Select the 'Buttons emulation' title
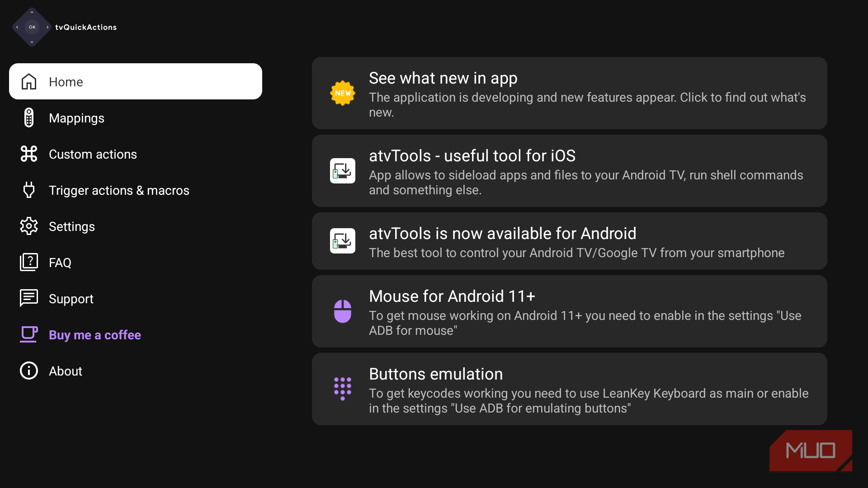 click(x=436, y=374)
